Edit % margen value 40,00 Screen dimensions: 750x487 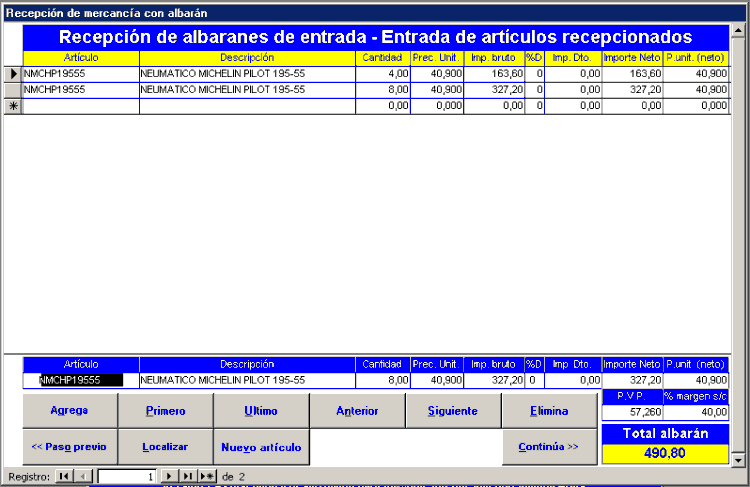(696, 412)
